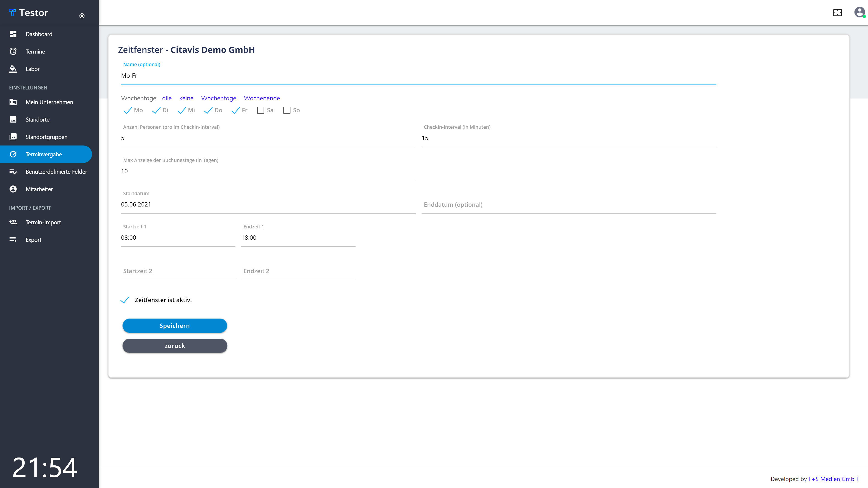Screen dimensions: 868x488
Task: Uncheck the Di weekday checkbox
Action: [156, 110]
